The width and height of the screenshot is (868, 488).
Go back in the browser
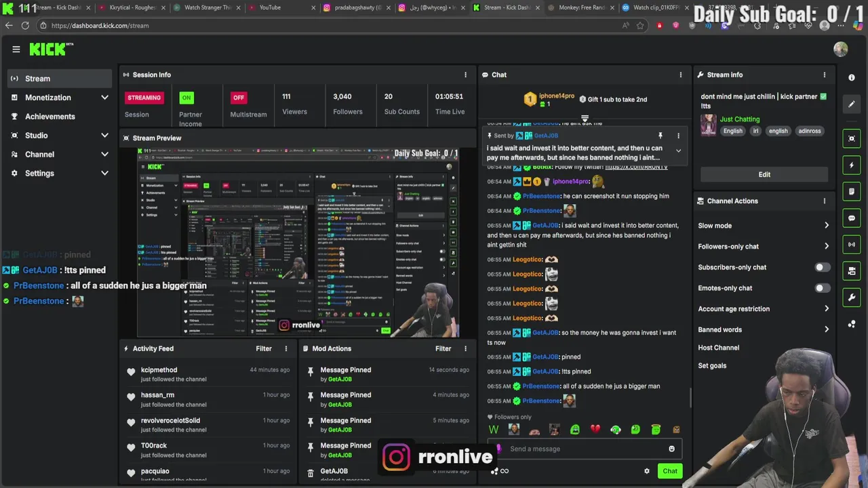coord(9,26)
